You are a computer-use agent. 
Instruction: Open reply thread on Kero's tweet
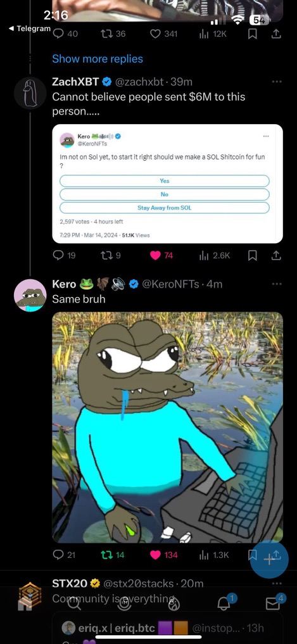pos(58,555)
